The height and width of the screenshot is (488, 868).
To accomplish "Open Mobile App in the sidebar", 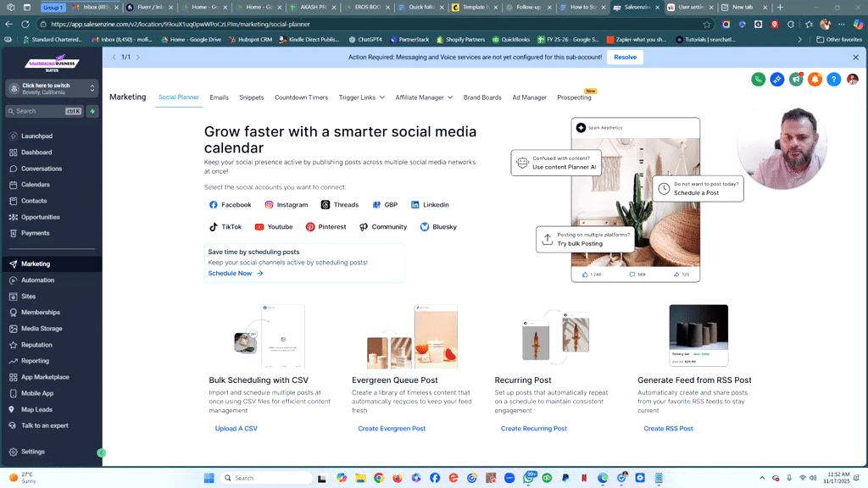I will (x=37, y=393).
